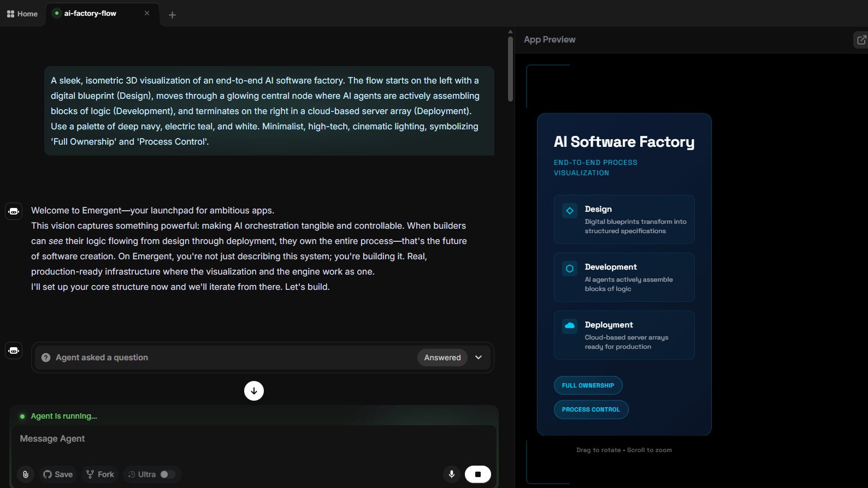Image resolution: width=868 pixels, height=488 pixels.
Task: Attach a file with paperclip icon
Action: (26, 474)
